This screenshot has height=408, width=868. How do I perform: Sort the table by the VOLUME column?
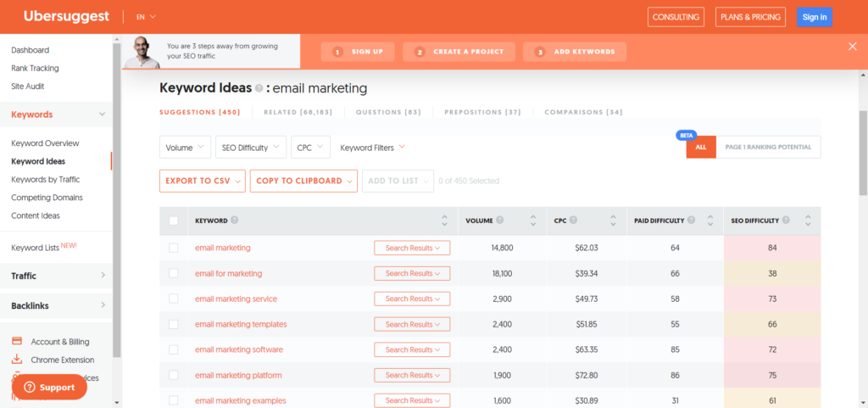pyautogui.click(x=533, y=221)
